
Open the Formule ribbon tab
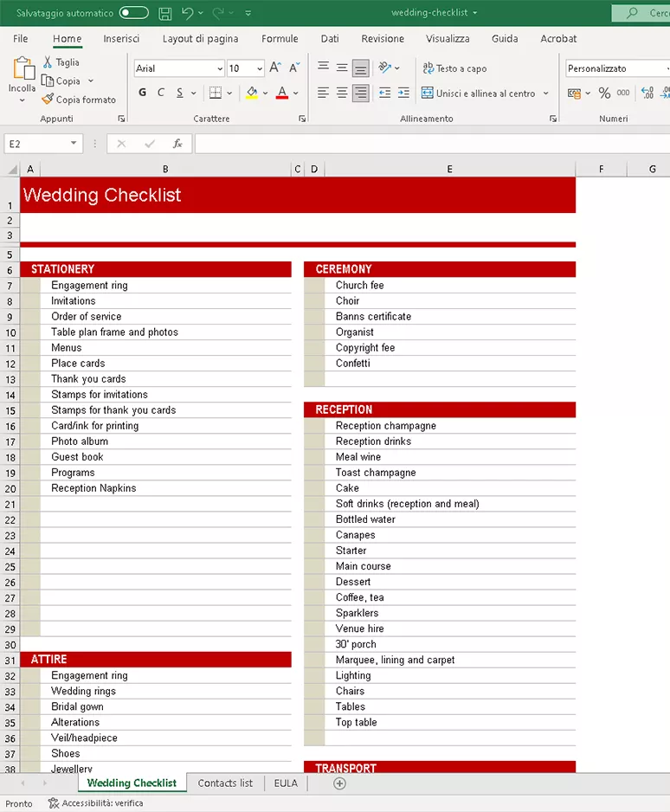[280, 39]
